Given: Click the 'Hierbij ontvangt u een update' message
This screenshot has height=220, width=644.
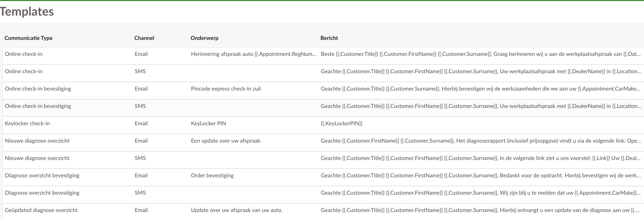Looking at the screenshot, I should click(481, 210).
